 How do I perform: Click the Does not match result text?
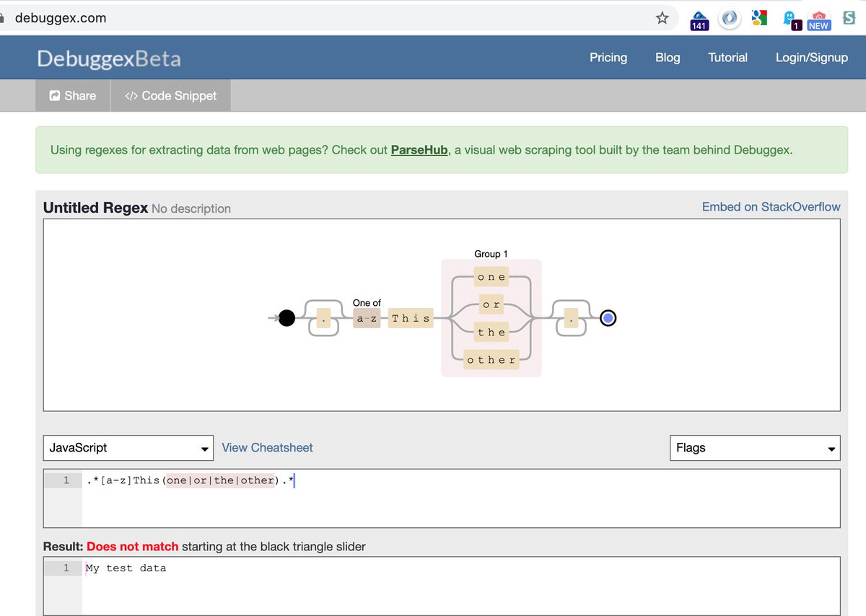pyautogui.click(x=132, y=547)
